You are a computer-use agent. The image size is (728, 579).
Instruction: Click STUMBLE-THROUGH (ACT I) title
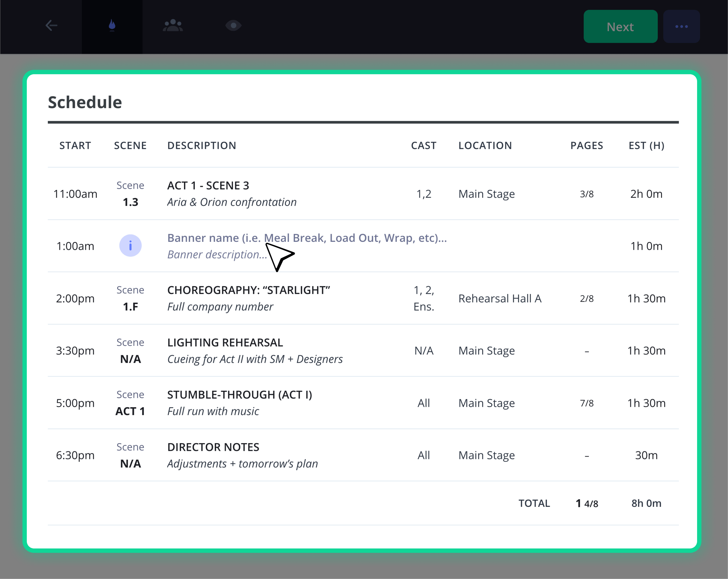tap(240, 395)
